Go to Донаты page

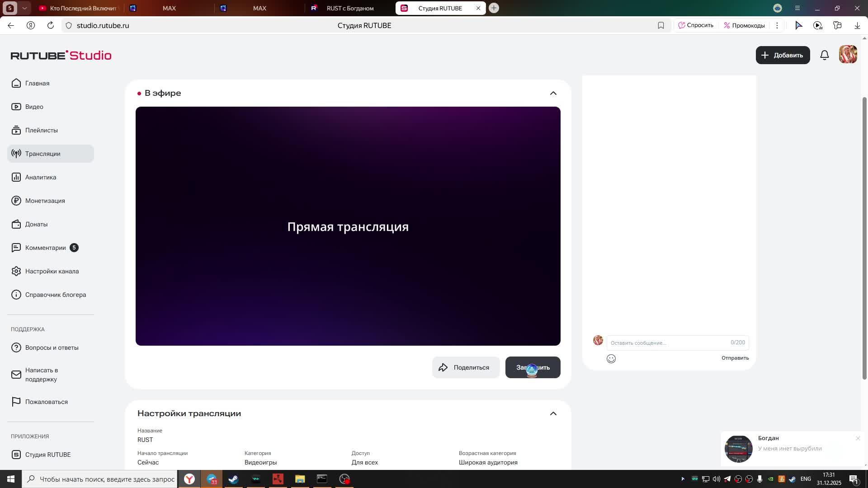[x=36, y=224]
